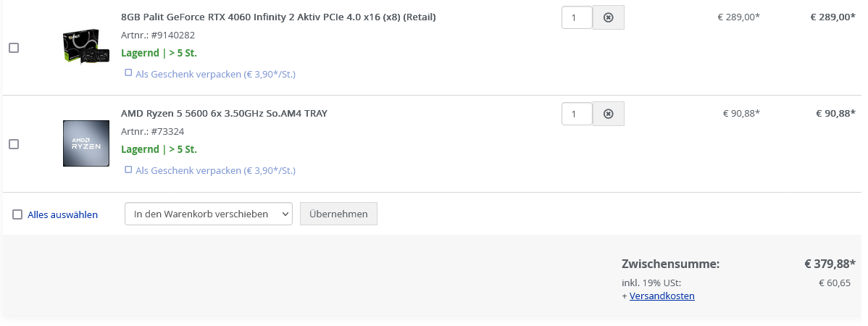The height and width of the screenshot is (326, 868).
Task: Click the Lagernd stock status of the Ryzen
Action: coord(159,149)
